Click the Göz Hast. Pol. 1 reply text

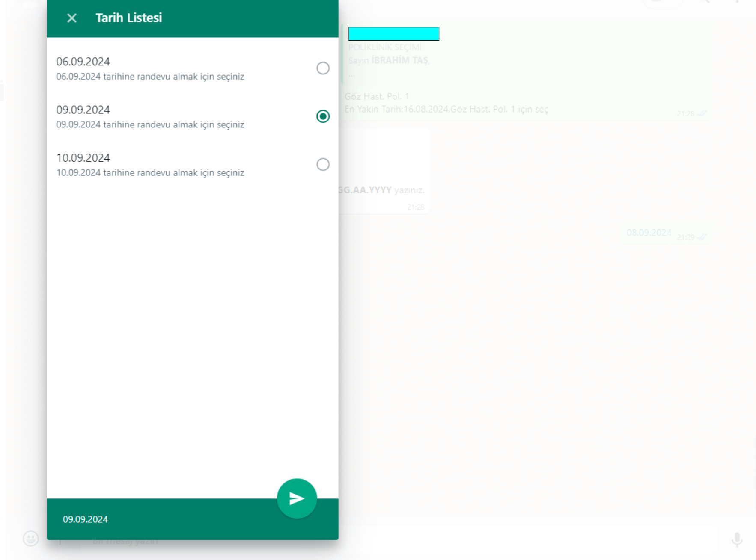(x=377, y=97)
